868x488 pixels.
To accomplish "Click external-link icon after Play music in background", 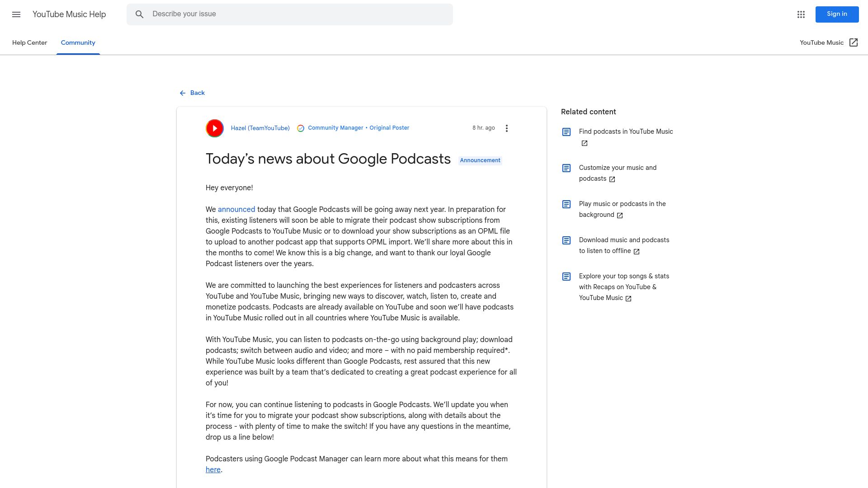I will coord(620,216).
